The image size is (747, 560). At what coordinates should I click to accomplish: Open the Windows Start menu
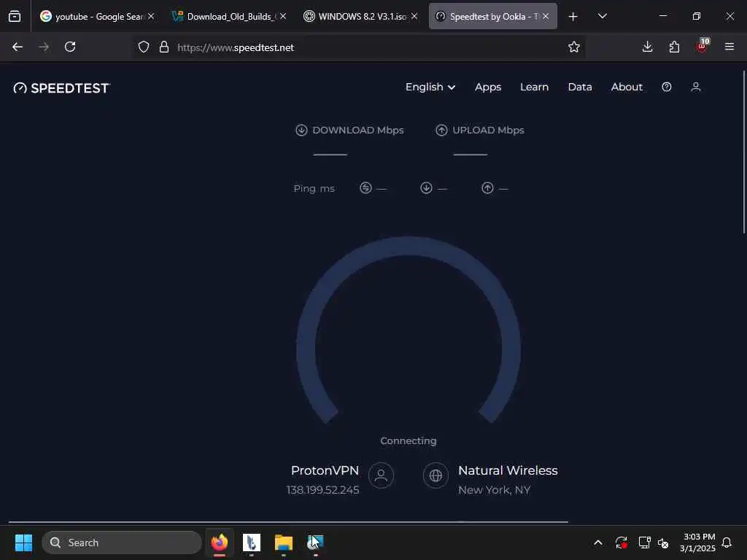23,542
